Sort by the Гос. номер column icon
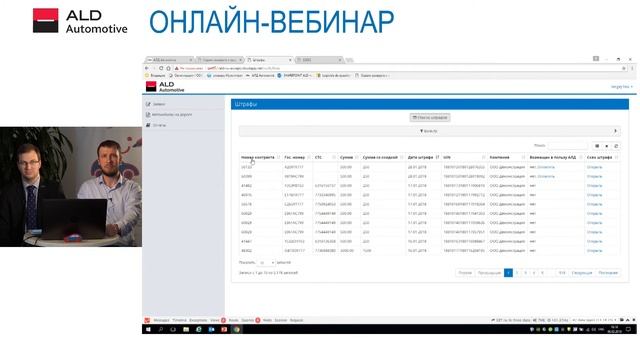The width and height of the screenshot is (640, 360). [309, 157]
